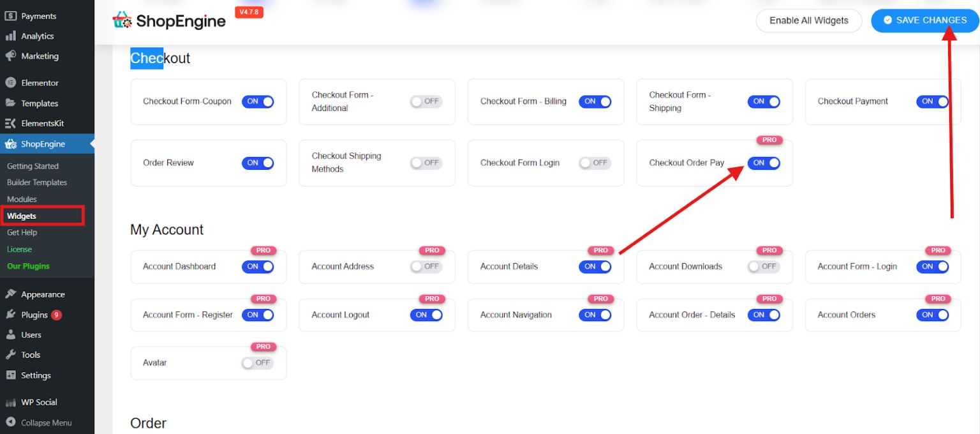The height and width of the screenshot is (434, 980).
Task: Click the WP Social icon in sidebar
Action: click(x=11, y=403)
